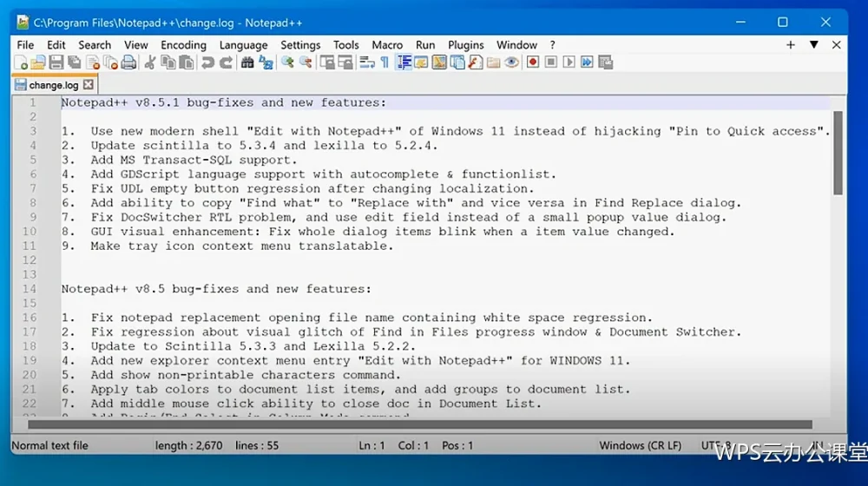The image size is (868, 486).
Task: Click 'Normal text file' status entry
Action: 49,445
